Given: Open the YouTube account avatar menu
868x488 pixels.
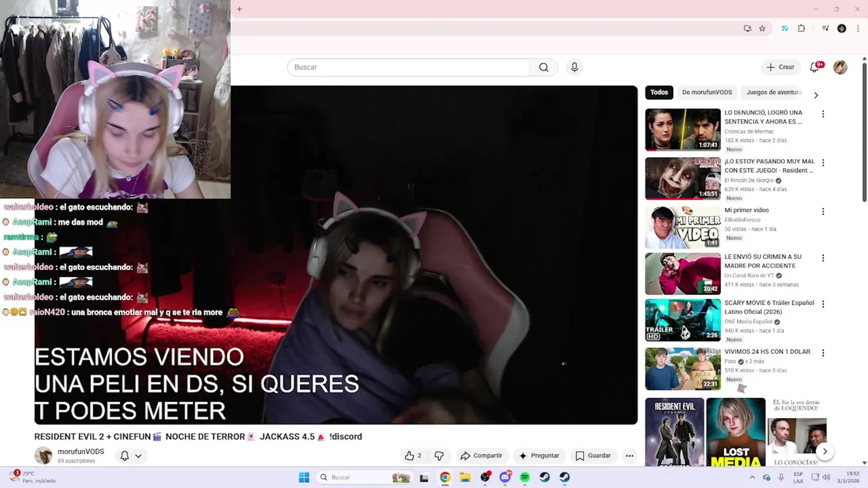Looking at the screenshot, I should pyautogui.click(x=840, y=67).
